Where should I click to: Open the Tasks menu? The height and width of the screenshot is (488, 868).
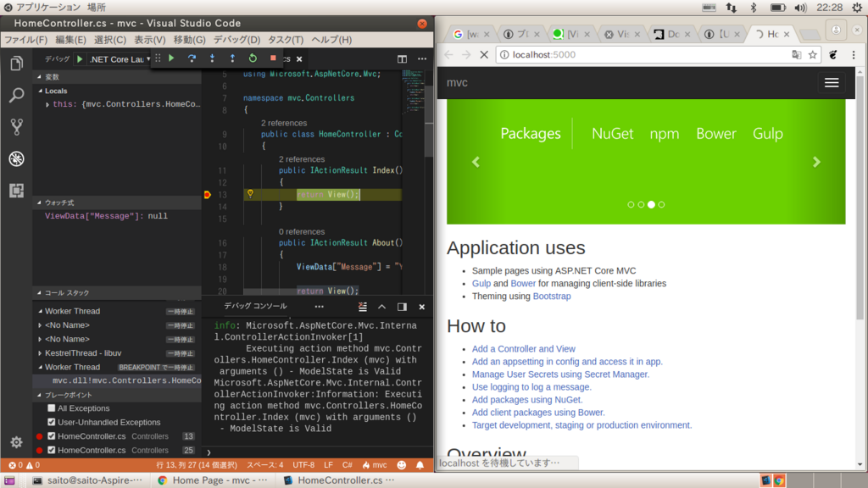pos(286,40)
